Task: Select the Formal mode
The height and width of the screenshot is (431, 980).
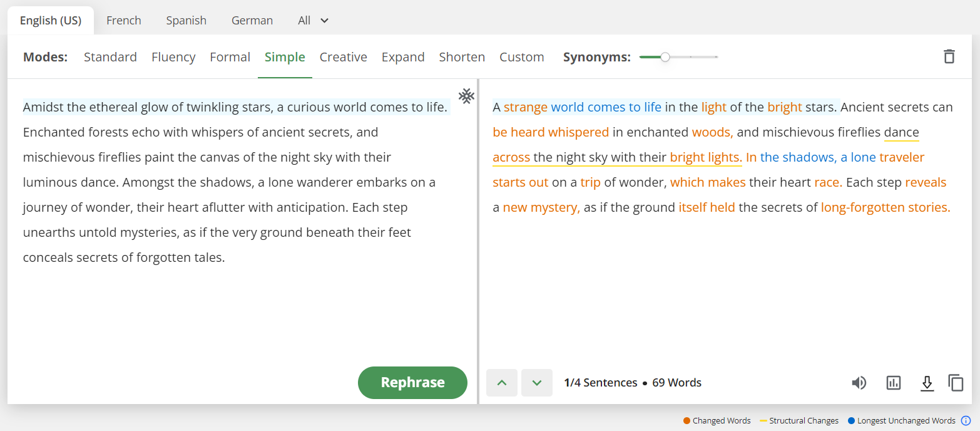Action: click(x=230, y=57)
